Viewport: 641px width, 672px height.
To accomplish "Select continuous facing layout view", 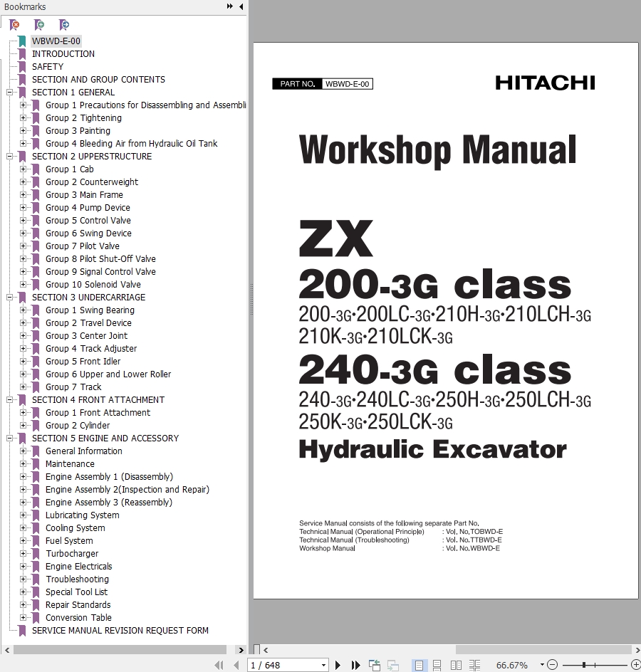I will (474, 665).
